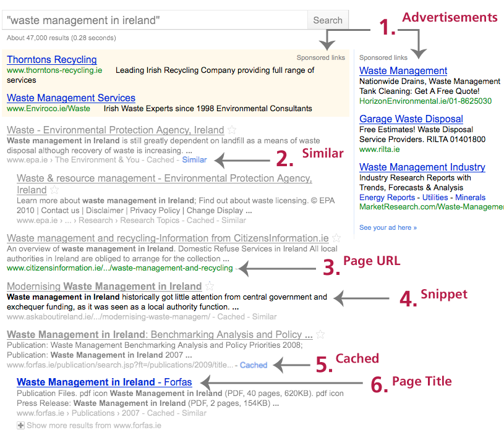Click 'See your ad here »'

coord(388,227)
